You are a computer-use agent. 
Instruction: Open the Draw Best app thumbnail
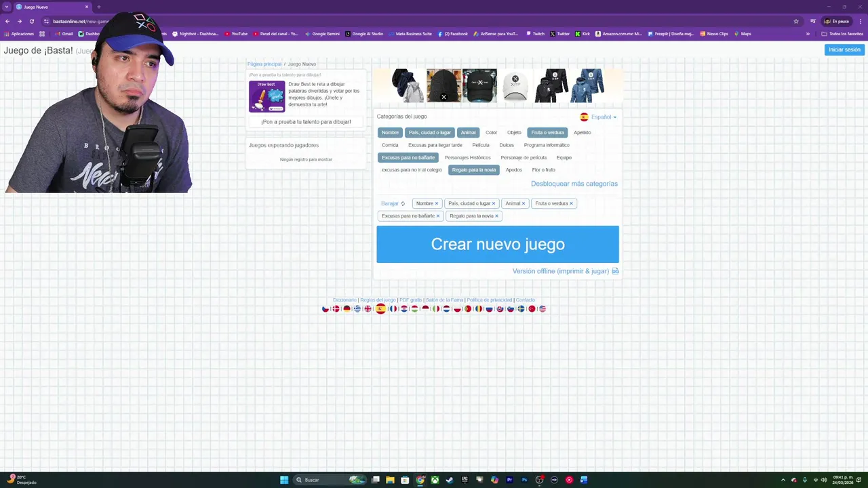tap(267, 96)
